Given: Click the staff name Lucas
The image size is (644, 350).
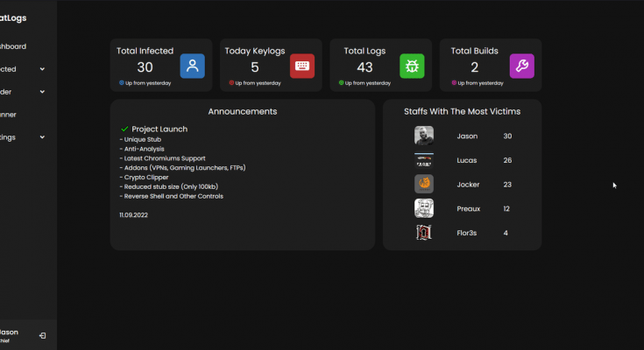Looking at the screenshot, I should coord(468,160).
